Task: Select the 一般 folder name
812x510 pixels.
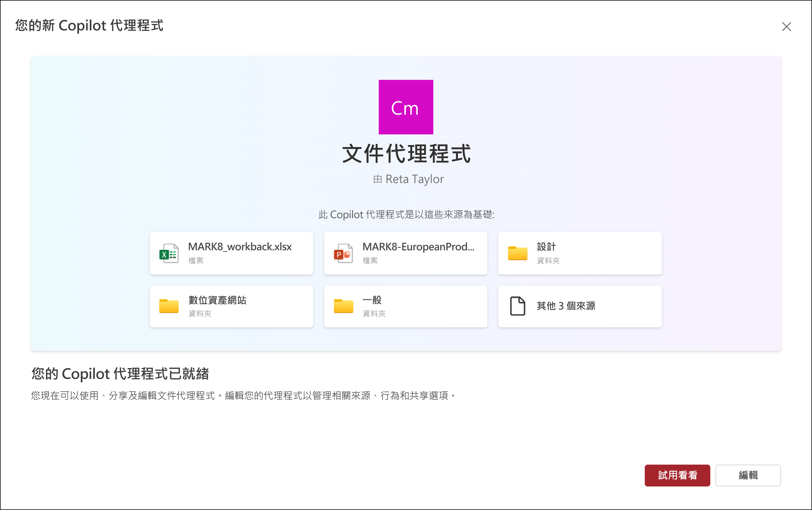Action: tap(372, 300)
